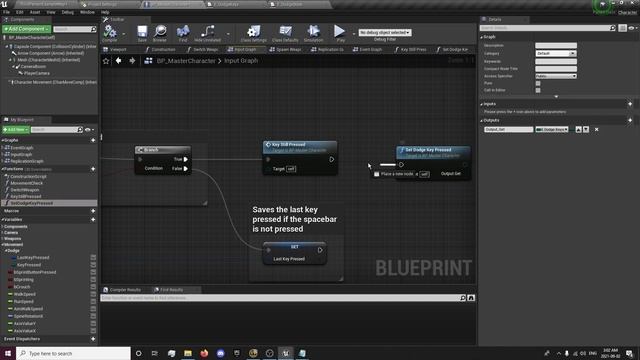Toggle the property matrix grid icon in Details
This screenshot has width=640, height=360.
pyautogui.click(x=622, y=28)
